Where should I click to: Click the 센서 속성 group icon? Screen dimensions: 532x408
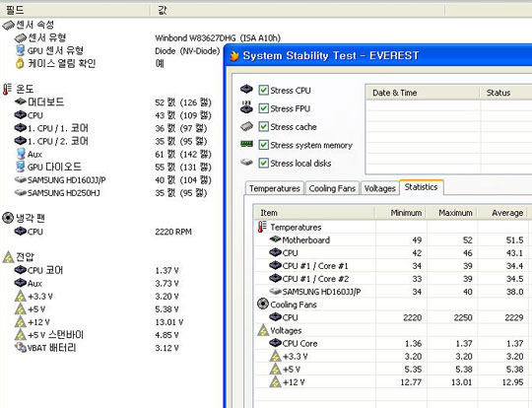[8, 25]
